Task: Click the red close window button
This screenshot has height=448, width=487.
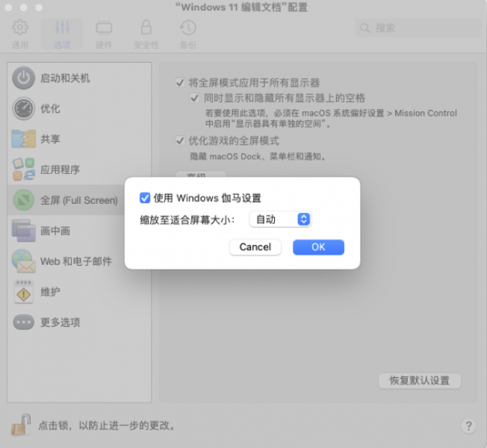Action: point(8,7)
